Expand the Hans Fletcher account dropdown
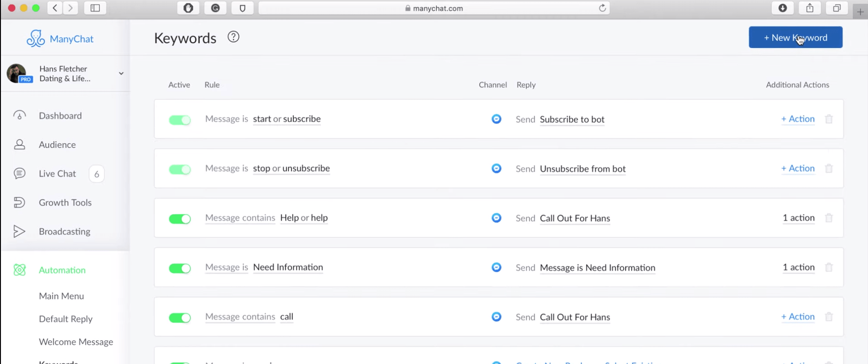Viewport: 868px width, 364px height. 121,73
